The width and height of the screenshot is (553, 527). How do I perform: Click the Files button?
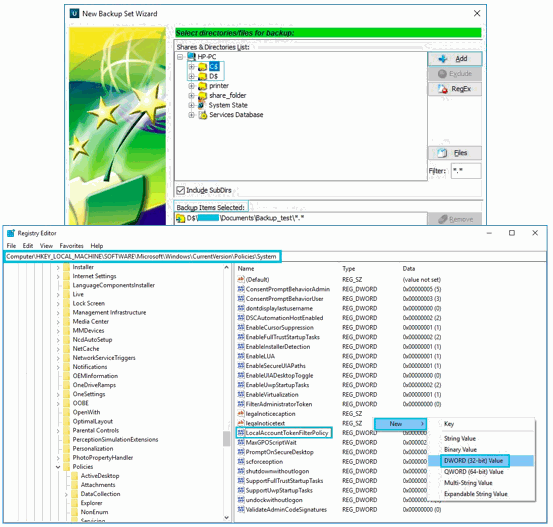point(455,153)
